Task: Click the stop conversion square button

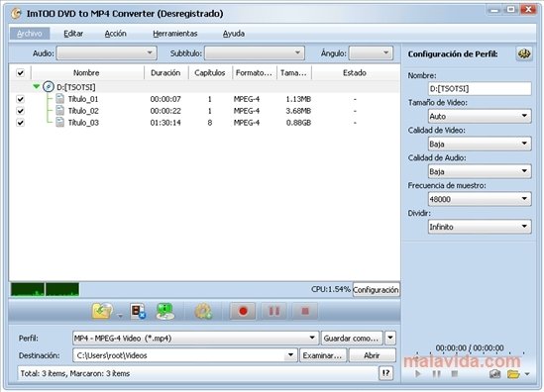Action: coord(305,311)
